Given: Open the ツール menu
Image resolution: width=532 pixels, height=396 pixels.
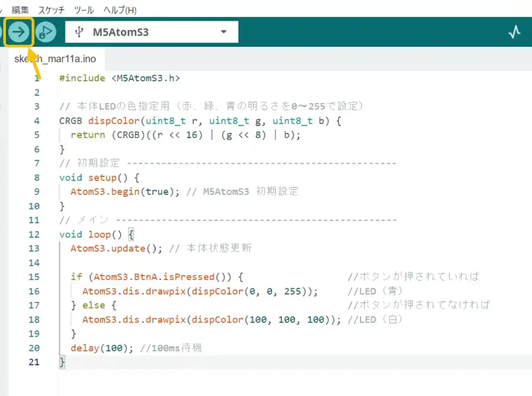Looking at the screenshot, I should (x=84, y=10).
